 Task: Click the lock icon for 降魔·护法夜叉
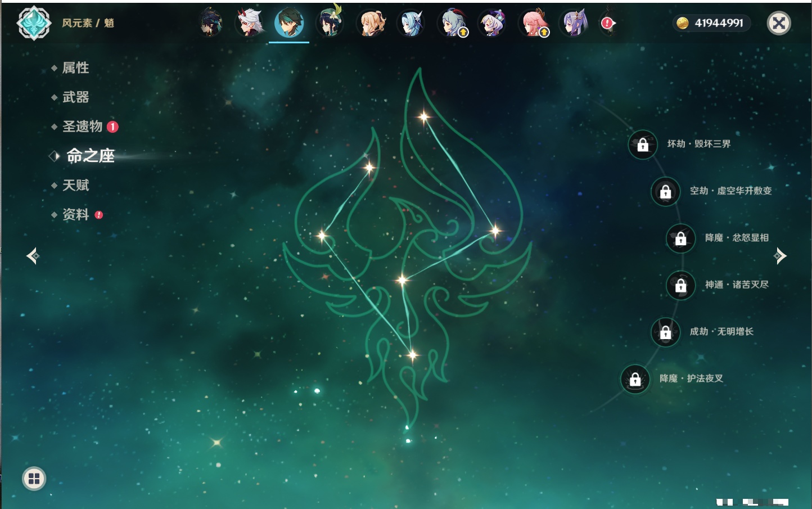point(635,379)
